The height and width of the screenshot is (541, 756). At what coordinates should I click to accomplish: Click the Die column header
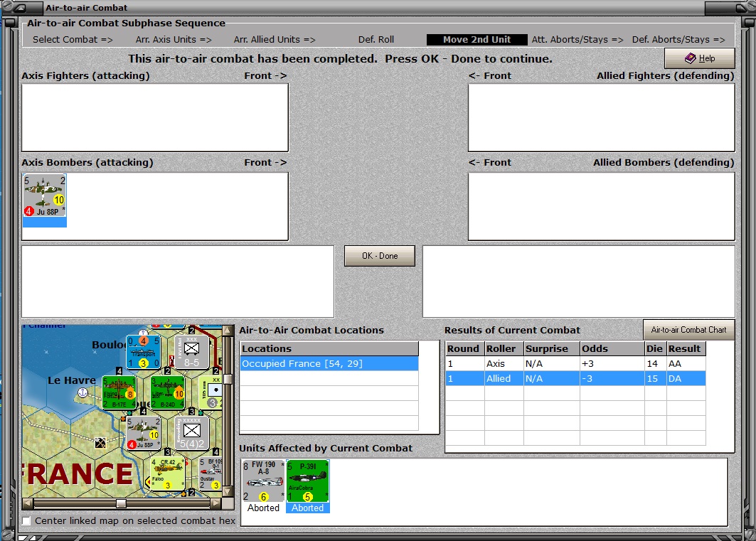(x=655, y=348)
